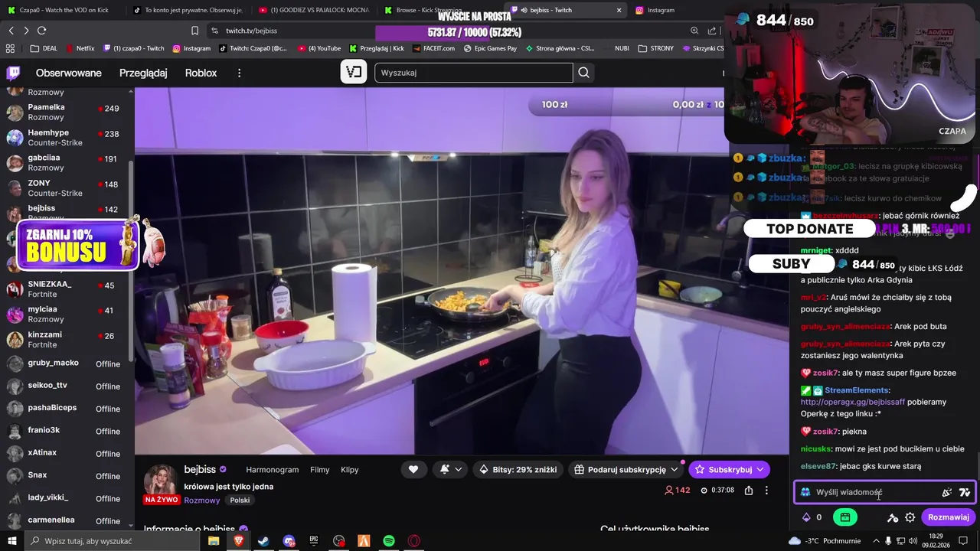Click the green reward button below chat
Image resolution: width=980 pixels, height=551 pixels.
tap(844, 517)
